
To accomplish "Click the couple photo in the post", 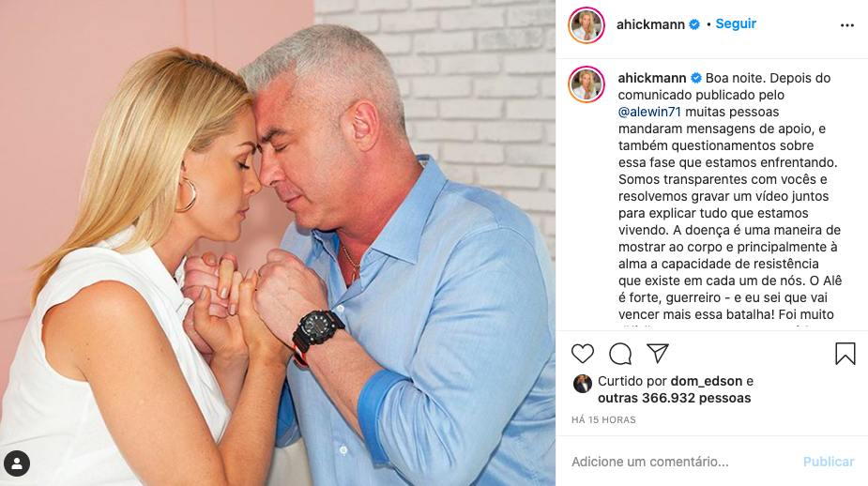I will (x=278, y=243).
